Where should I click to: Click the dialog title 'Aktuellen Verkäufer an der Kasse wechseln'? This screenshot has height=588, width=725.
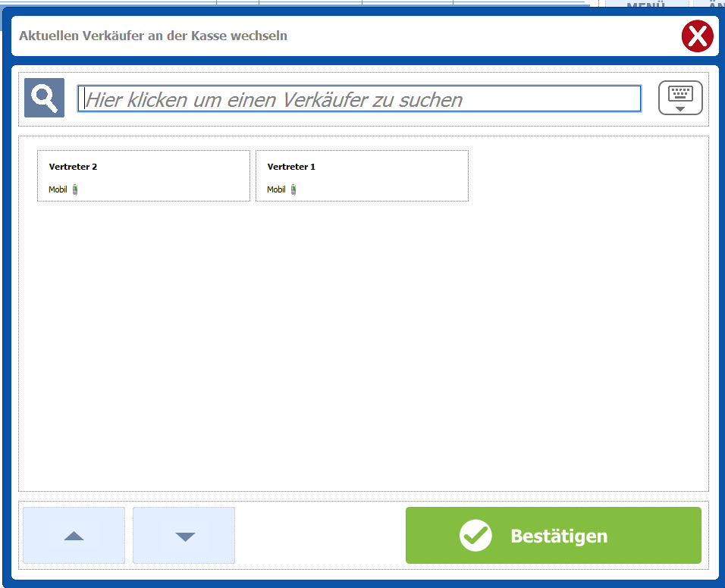(x=153, y=36)
